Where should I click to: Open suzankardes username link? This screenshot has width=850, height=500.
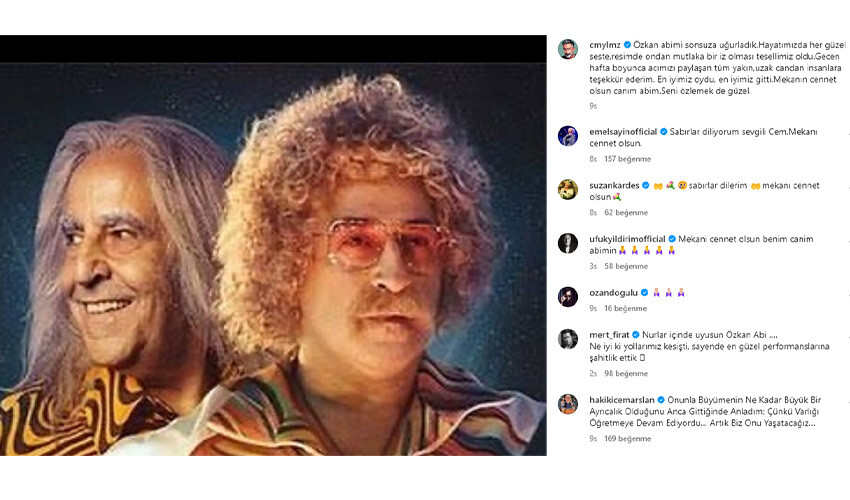pos(613,185)
